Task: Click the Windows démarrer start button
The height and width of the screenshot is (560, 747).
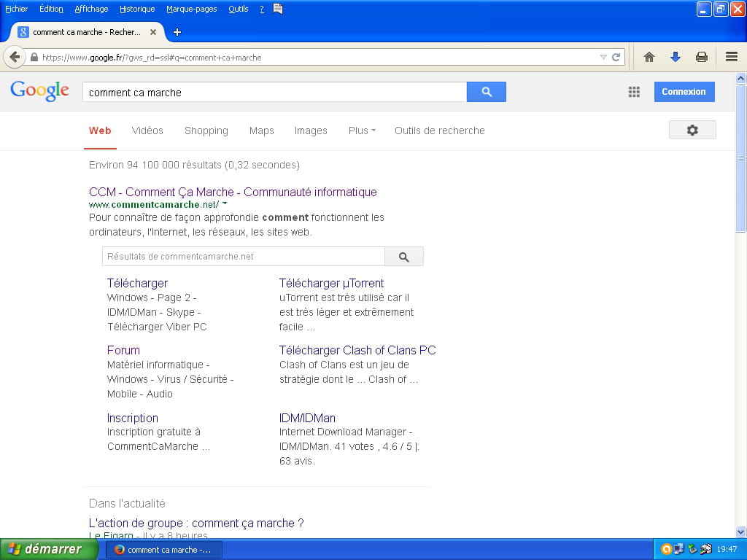Action: point(48,549)
